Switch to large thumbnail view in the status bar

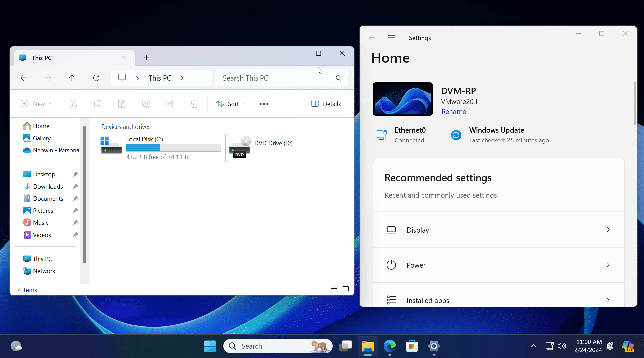point(346,289)
